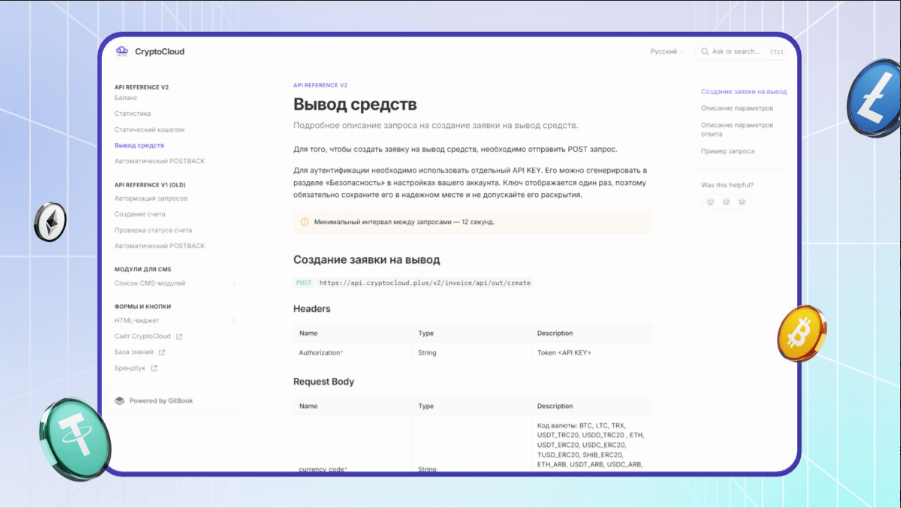Open the Статистика page in the sidebar
This screenshot has width=901, height=508.
(133, 114)
